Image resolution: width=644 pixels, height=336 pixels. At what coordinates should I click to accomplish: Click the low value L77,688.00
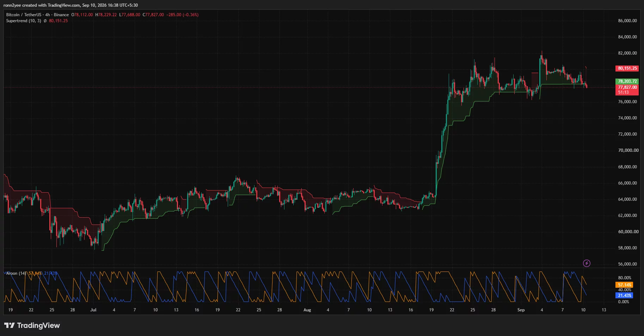130,15
